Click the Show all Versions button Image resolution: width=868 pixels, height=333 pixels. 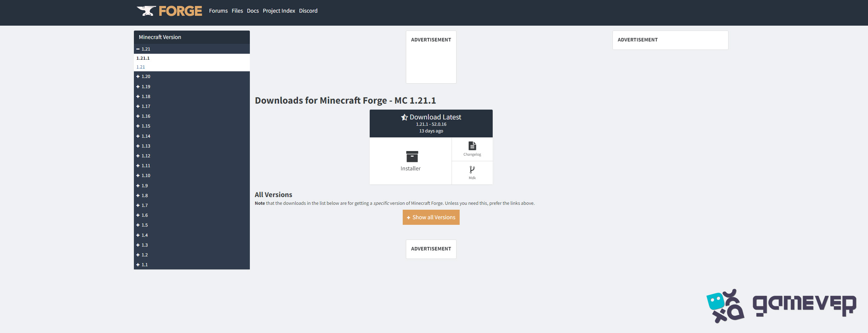click(431, 217)
